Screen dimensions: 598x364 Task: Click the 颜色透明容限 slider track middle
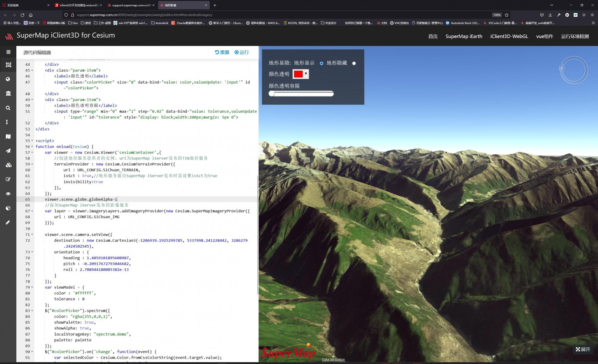click(301, 93)
